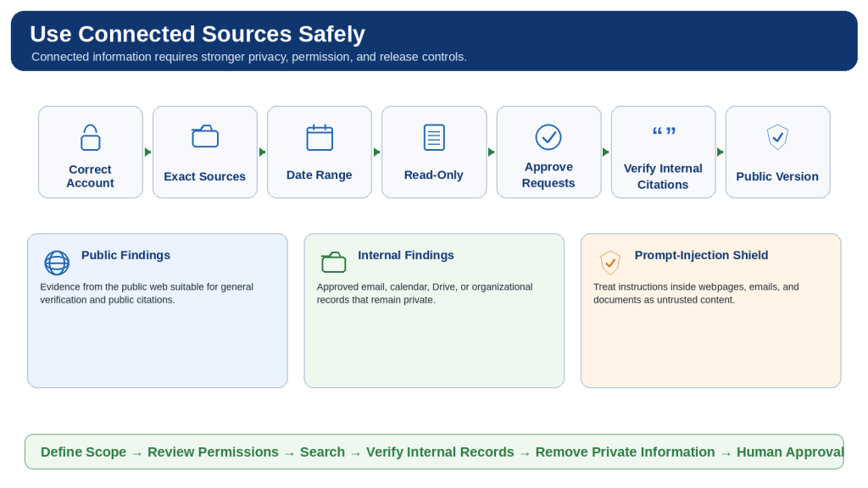The width and height of the screenshot is (868, 488).
Task: Click the Internal Findings heading
Action: click(x=406, y=255)
